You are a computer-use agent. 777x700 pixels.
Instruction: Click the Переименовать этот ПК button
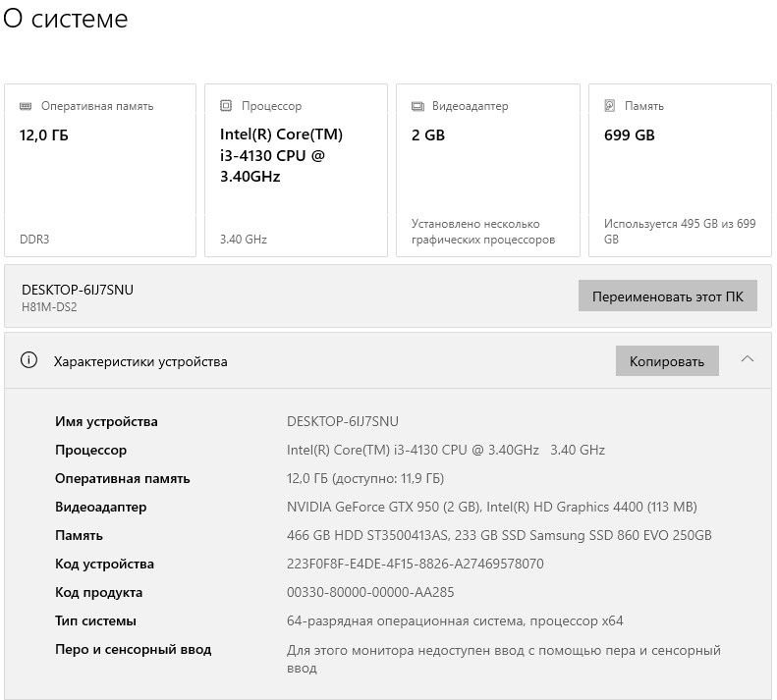pyautogui.click(x=668, y=296)
